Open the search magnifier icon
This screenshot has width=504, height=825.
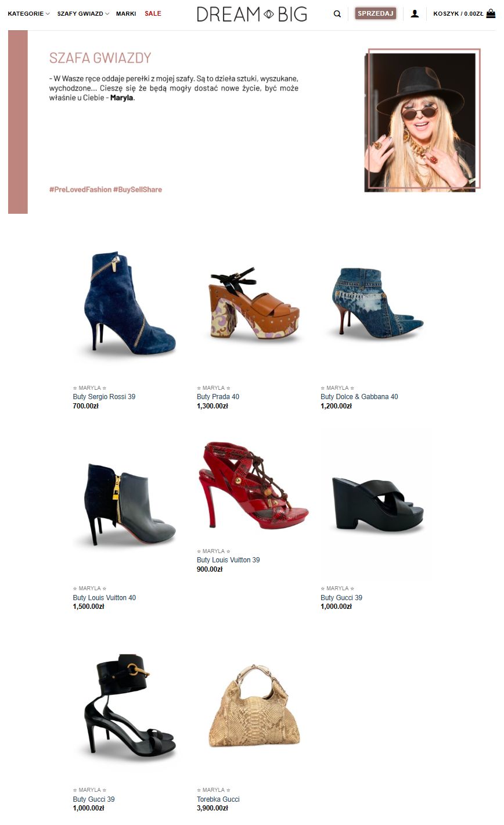(337, 14)
